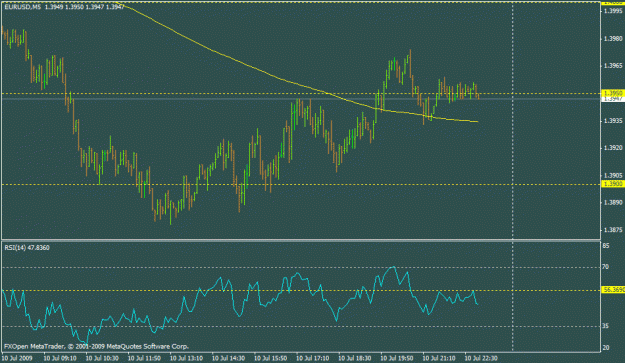Click the 10 Jul 18:30 time label

[x=356, y=358]
